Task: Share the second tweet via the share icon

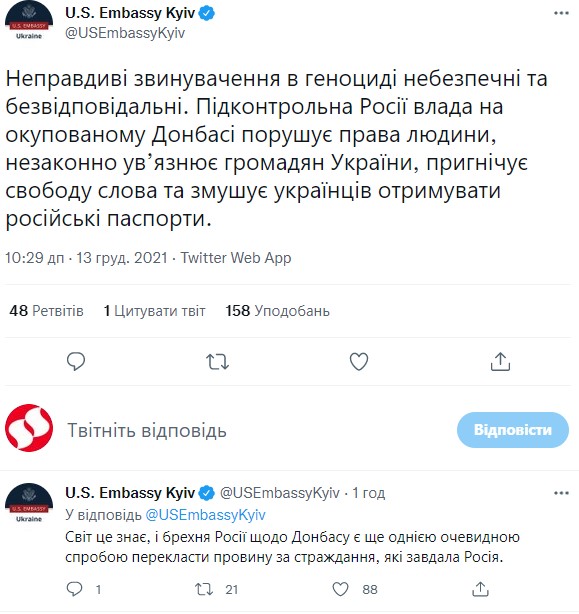Action: click(480, 589)
